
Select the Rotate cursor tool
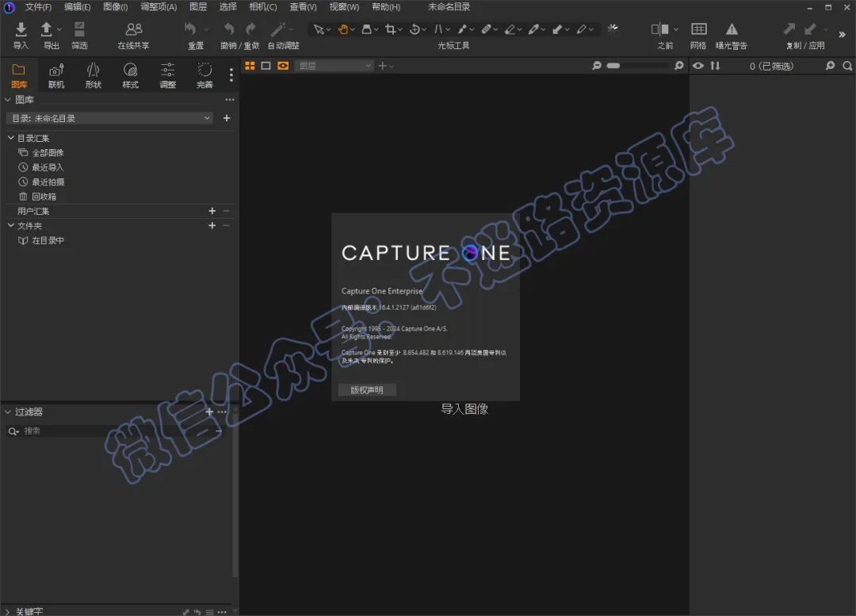click(x=415, y=29)
